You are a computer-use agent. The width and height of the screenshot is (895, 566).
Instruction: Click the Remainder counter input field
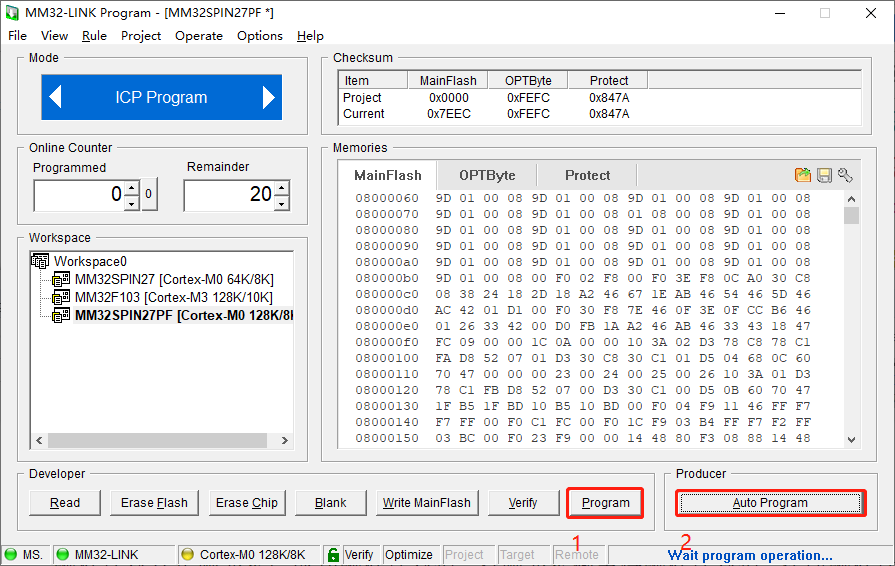point(229,195)
